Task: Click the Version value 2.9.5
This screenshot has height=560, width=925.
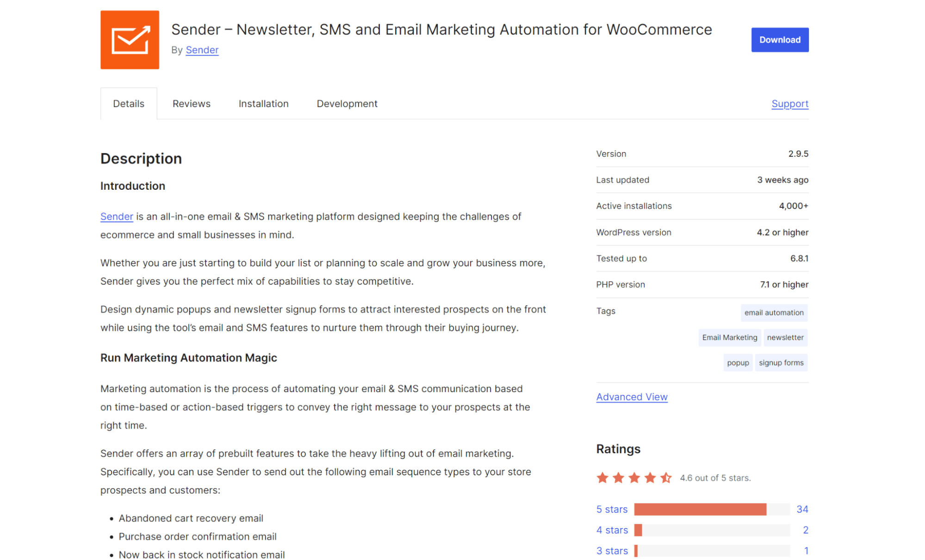Action: (x=798, y=154)
